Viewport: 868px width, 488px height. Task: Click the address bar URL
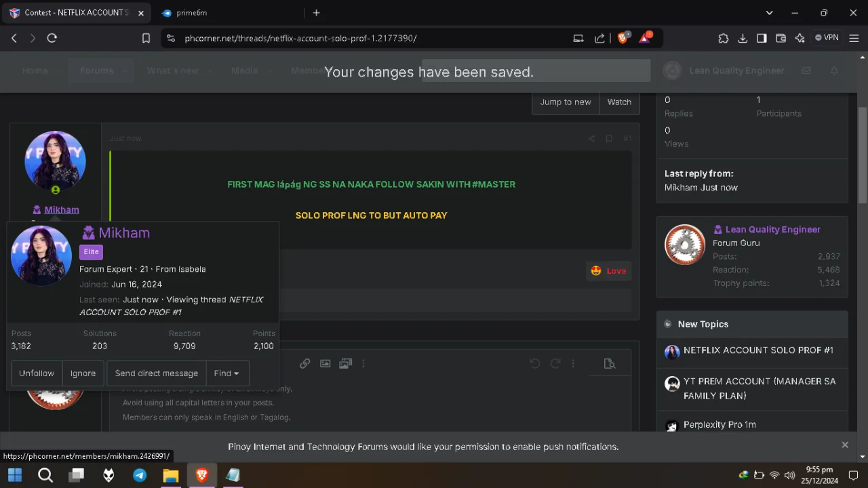300,39
